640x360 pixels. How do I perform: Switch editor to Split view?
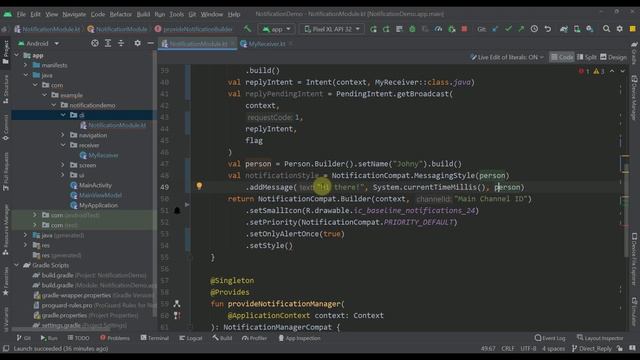click(x=587, y=57)
